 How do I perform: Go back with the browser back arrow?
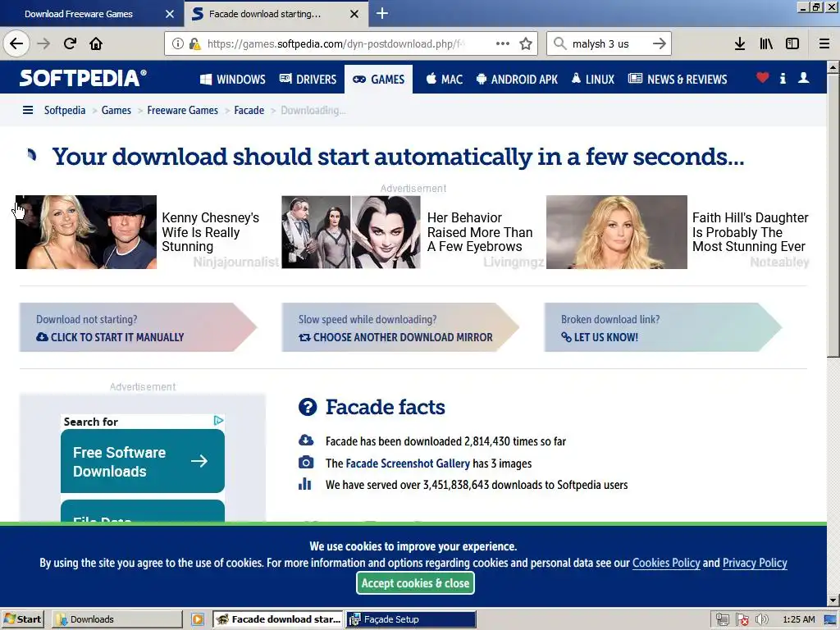tap(16, 43)
